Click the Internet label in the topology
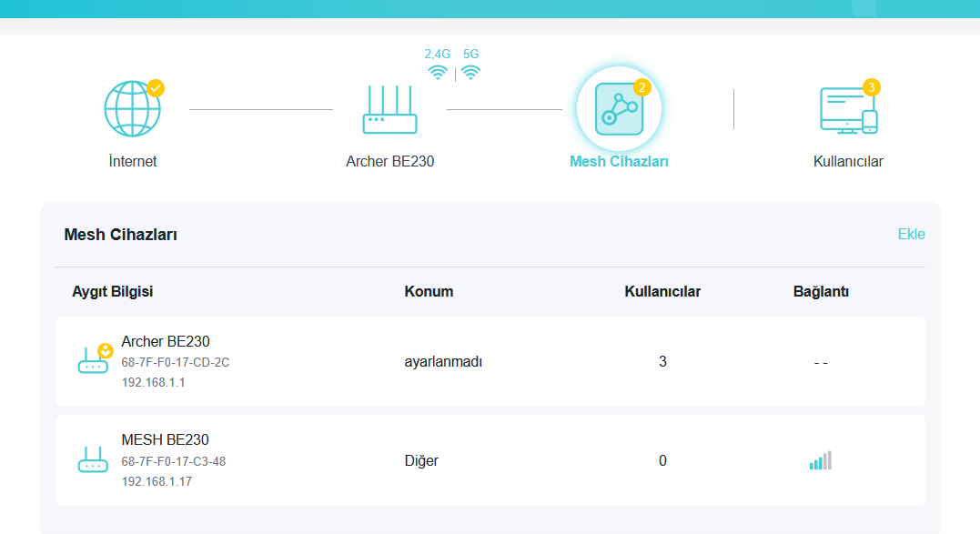 [x=133, y=161]
